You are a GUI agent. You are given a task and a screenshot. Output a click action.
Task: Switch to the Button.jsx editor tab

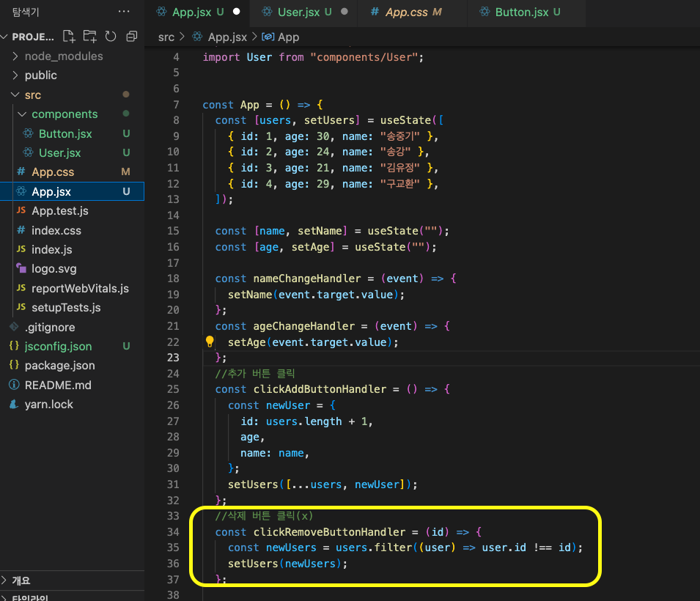pyautogui.click(x=527, y=12)
